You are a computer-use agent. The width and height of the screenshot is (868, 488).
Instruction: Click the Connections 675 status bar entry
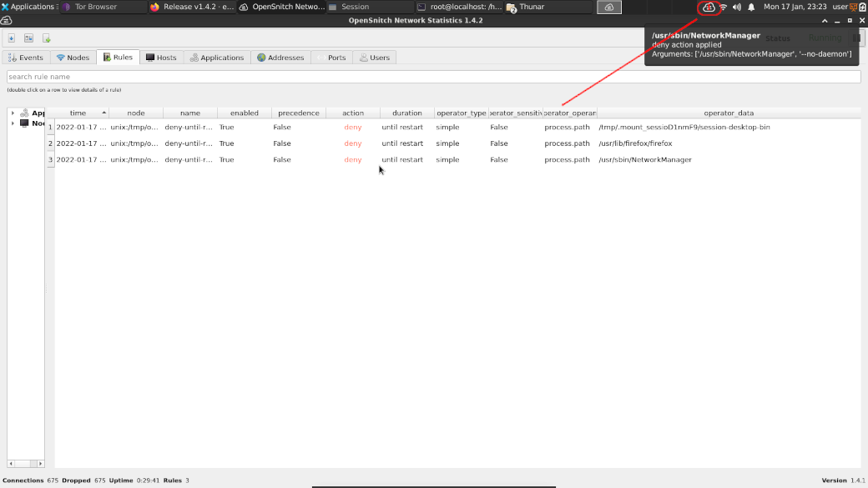pyautogui.click(x=30, y=480)
